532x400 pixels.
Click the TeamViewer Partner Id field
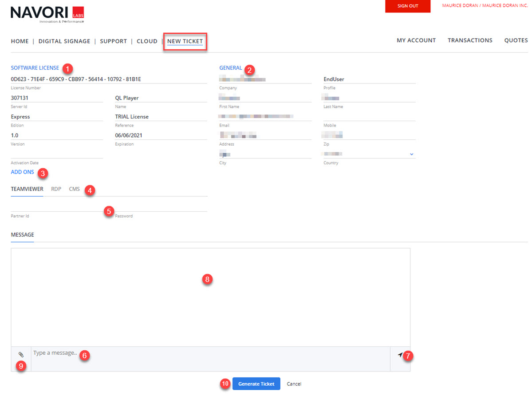(x=57, y=207)
